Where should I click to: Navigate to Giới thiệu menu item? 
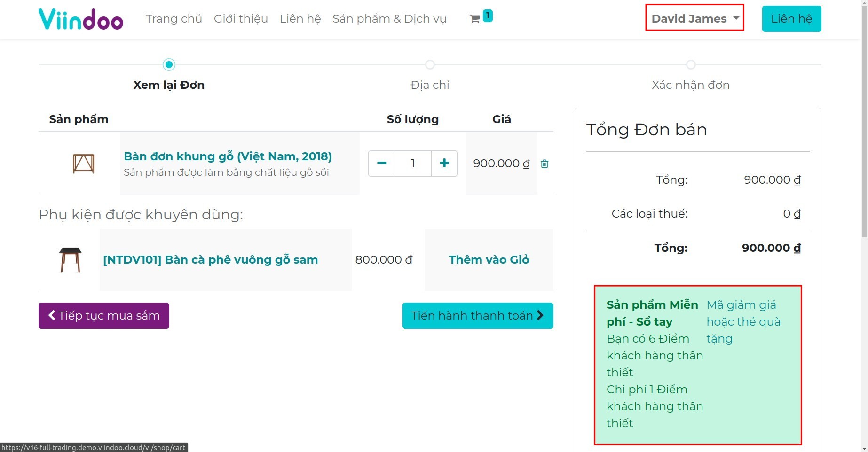[241, 19]
